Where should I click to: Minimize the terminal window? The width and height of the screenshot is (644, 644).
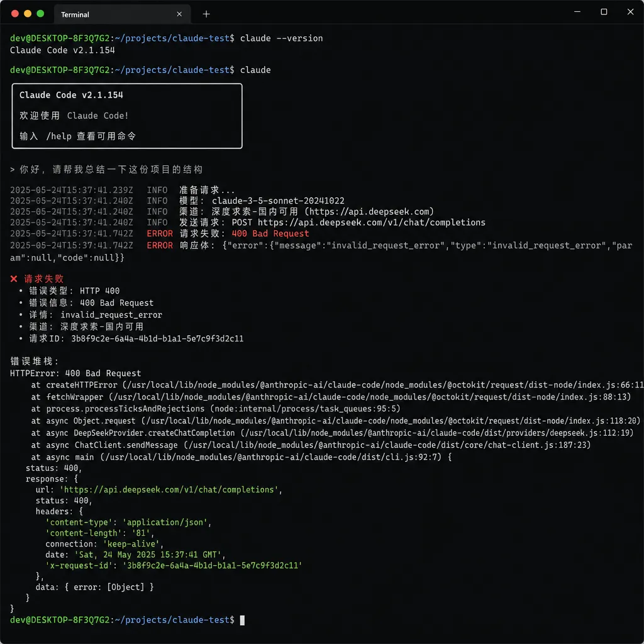click(577, 12)
